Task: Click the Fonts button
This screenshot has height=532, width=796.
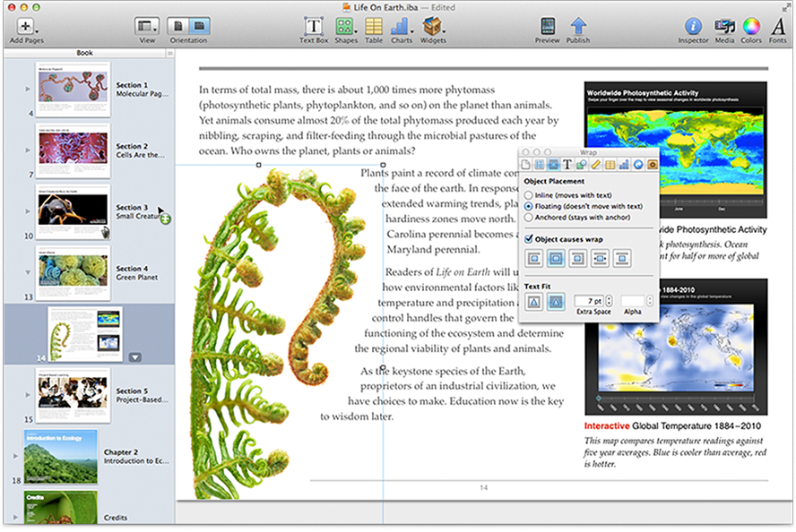Action: click(x=778, y=27)
